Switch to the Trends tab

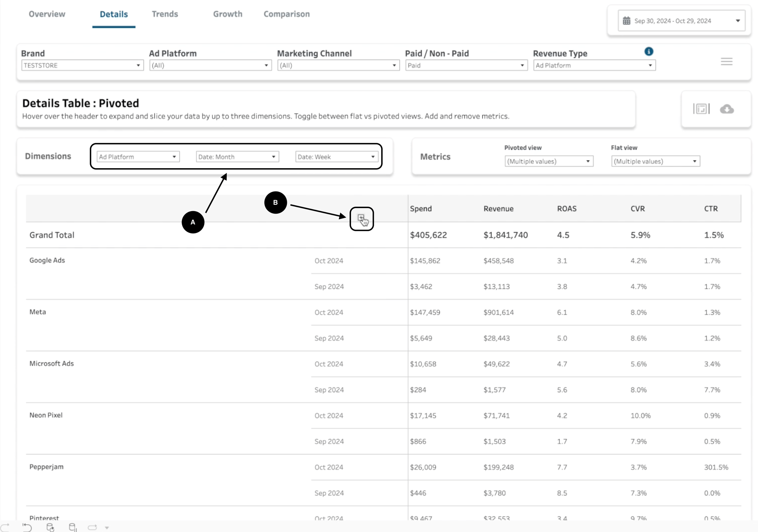tap(165, 14)
